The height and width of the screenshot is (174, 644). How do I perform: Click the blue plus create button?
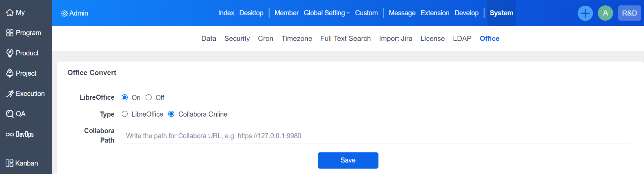point(585,13)
